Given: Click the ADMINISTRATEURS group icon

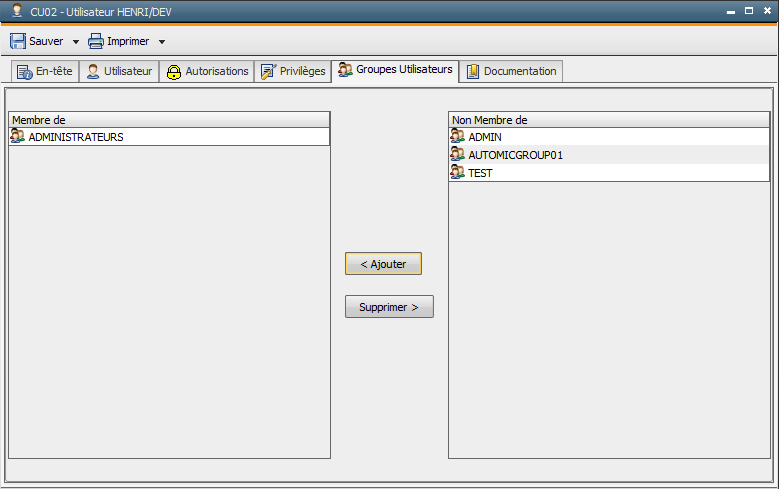Looking at the screenshot, I should (18, 137).
